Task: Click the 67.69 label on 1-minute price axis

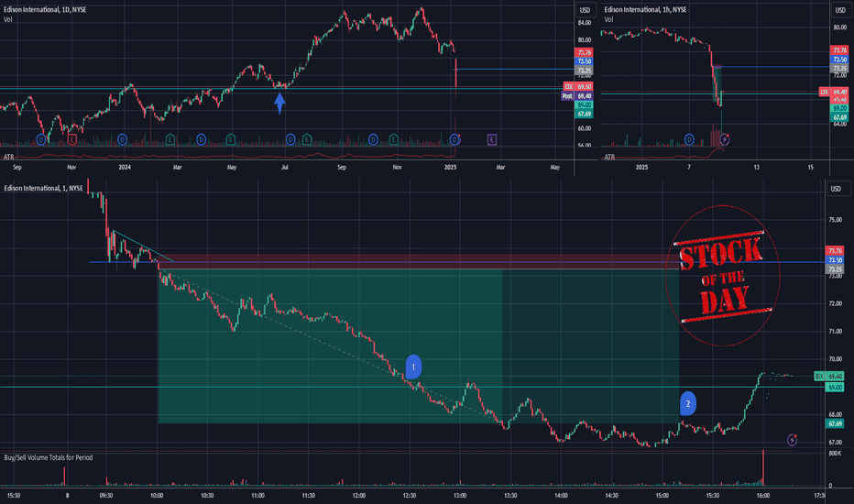Action: (835, 423)
